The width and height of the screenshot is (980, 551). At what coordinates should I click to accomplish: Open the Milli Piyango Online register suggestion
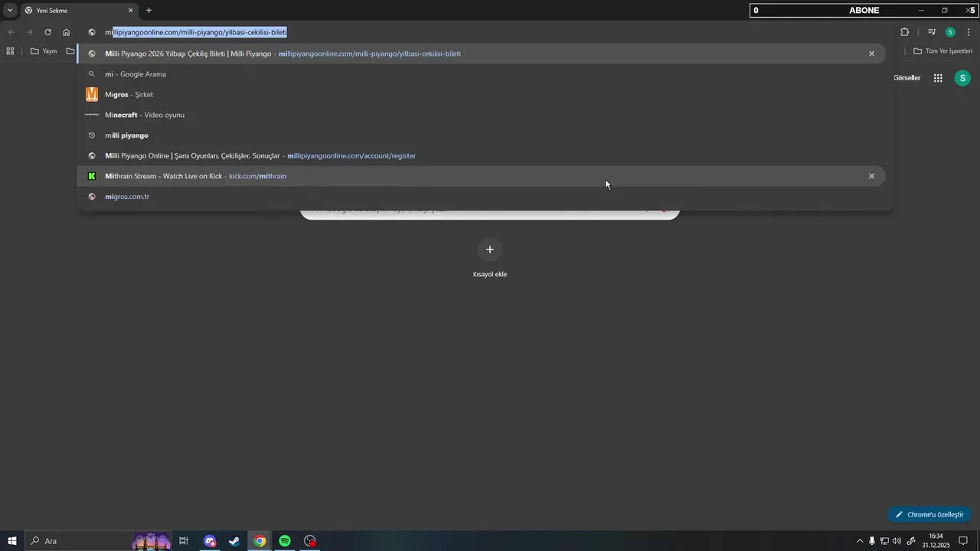481,155
